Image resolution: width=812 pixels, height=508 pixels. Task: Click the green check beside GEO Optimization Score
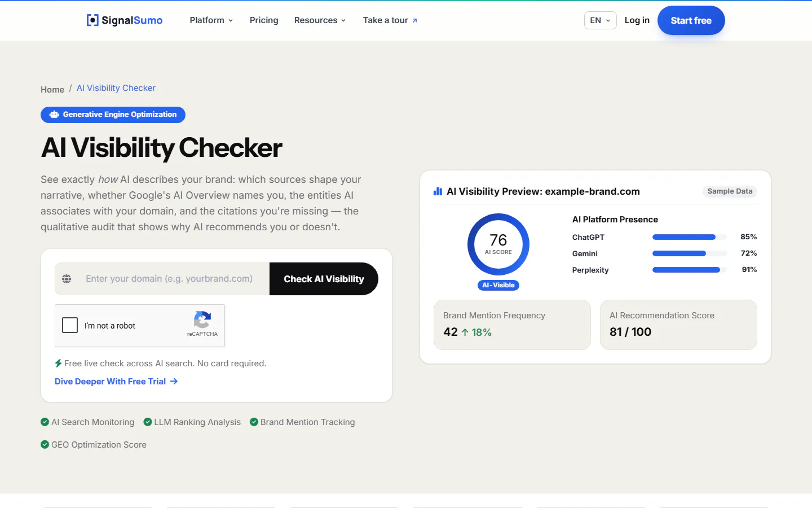(45, 445)
